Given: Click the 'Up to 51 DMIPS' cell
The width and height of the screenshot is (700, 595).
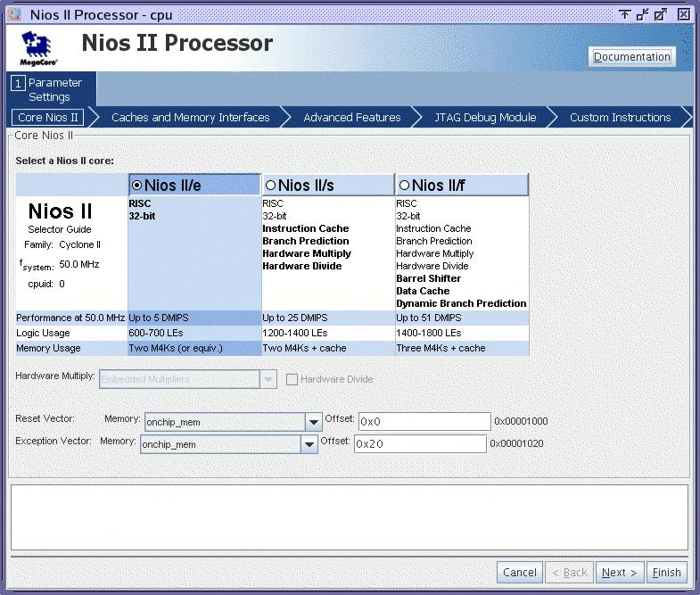Looking at the screenshot, I should coord(462,318).
